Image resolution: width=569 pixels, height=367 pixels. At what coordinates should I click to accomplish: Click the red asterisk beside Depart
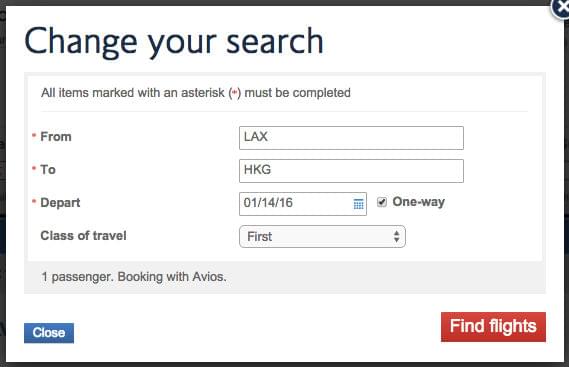pos(34,201)
